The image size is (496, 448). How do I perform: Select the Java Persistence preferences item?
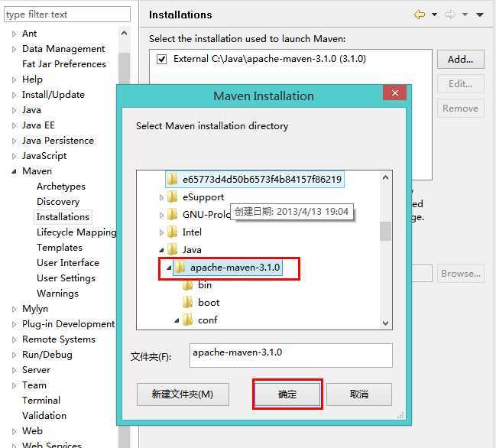(58, 141)
